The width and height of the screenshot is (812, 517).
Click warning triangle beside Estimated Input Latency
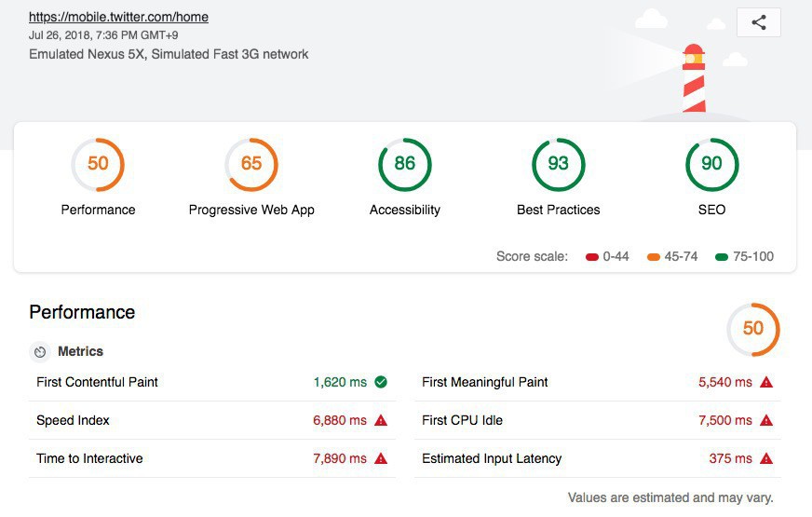pyautogui.click(x=766, y=458)
